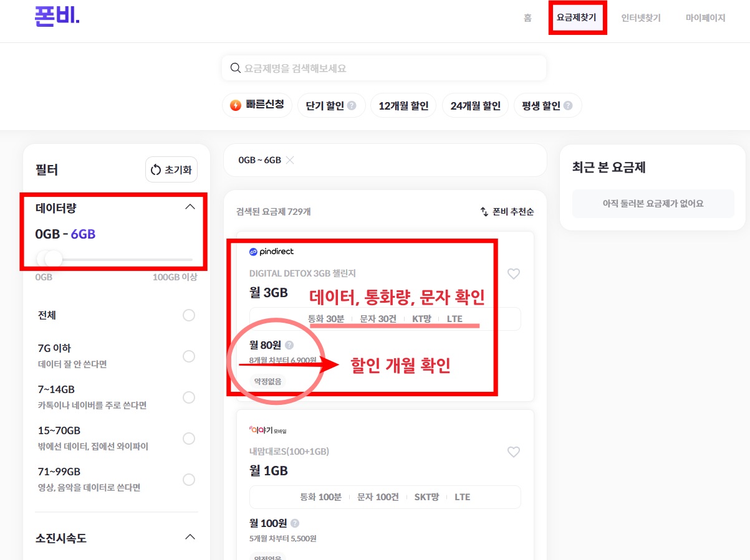
Task: Remove the 0GB ~ 6GB filter tag
Action: click(289, 159)
